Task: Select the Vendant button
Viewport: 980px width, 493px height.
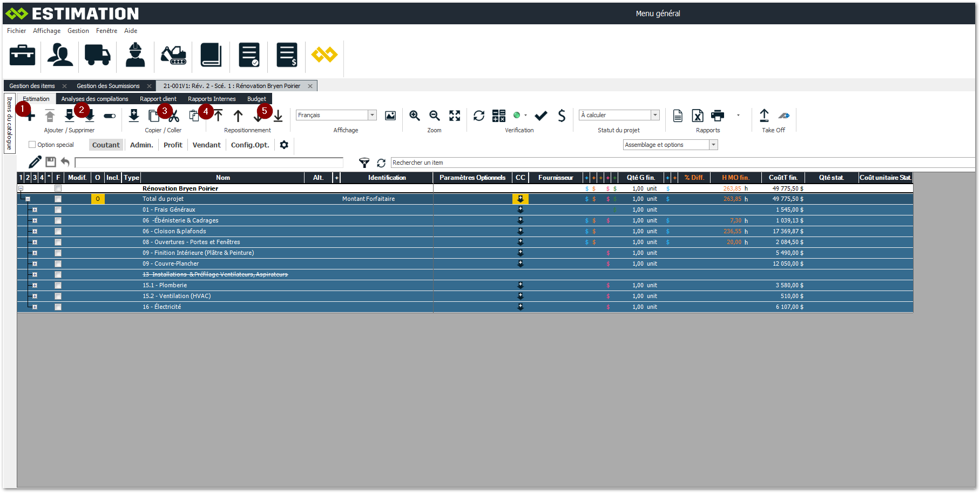Action: (206, 145)
